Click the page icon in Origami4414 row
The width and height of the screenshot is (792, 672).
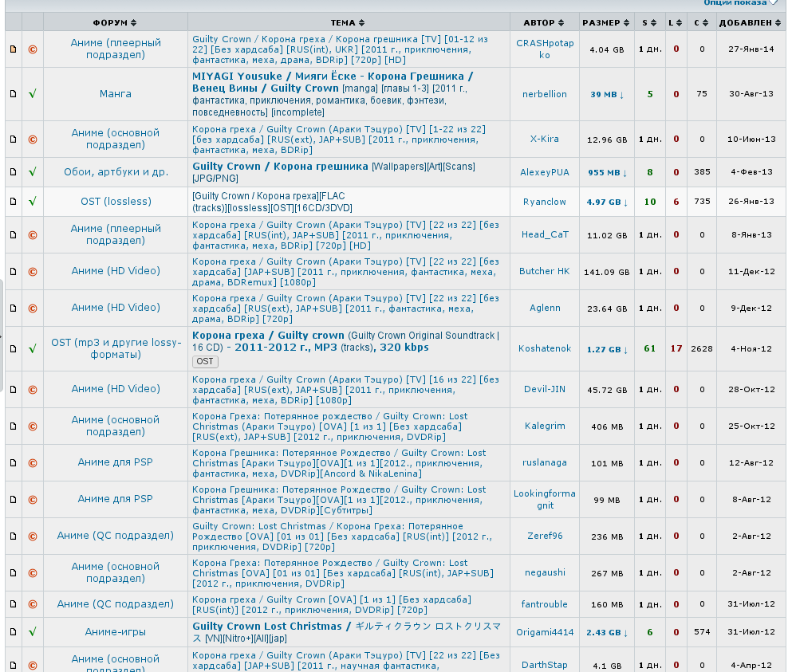pos(14,631)
